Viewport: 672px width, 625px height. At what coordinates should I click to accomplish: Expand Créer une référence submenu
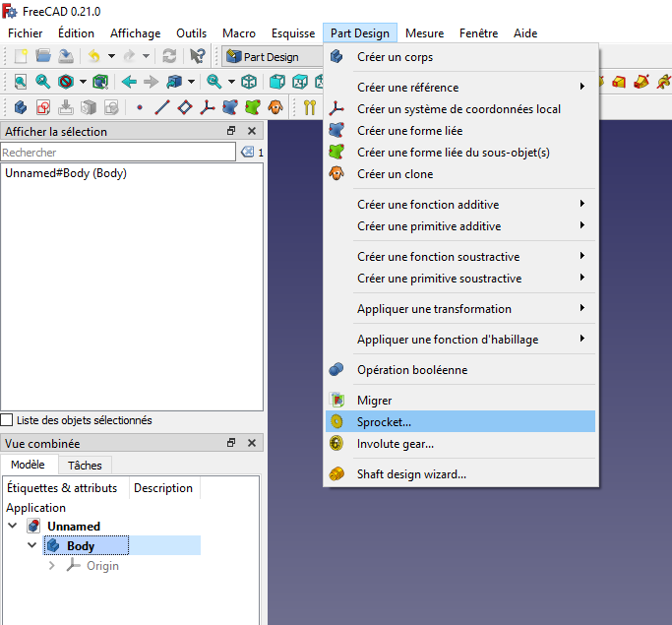(x=460, y=87)
